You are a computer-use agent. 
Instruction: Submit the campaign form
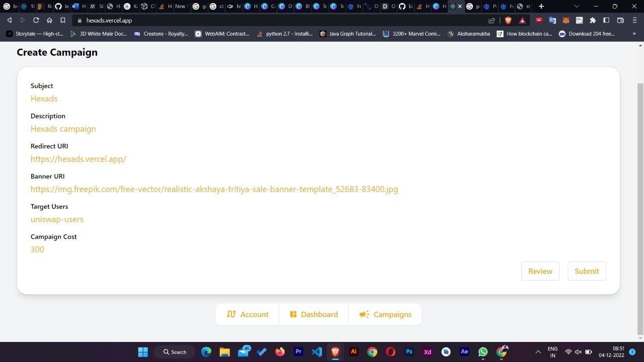tap(587, 271)
